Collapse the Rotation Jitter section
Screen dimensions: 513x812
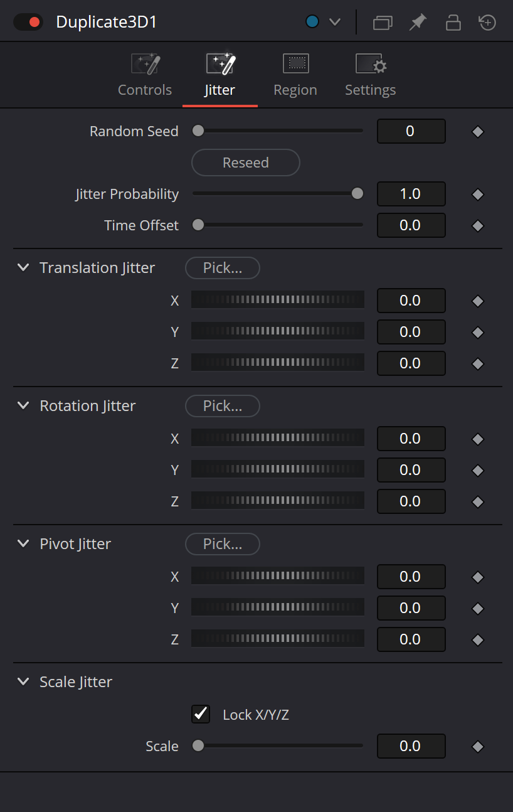(23, 405)
